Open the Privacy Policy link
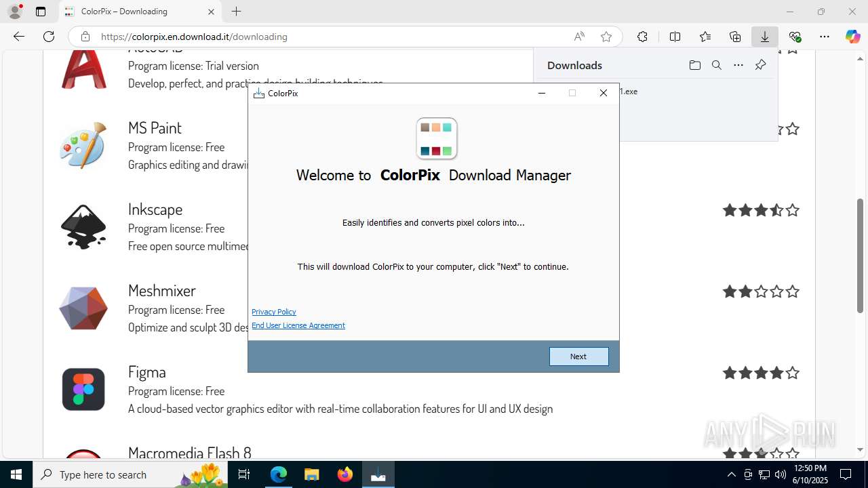 (274, 312)
